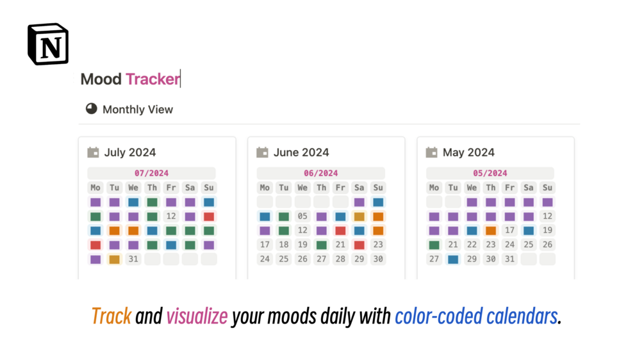Open the May 2024 card title
The image size is (644, 362).
[468, 152]
